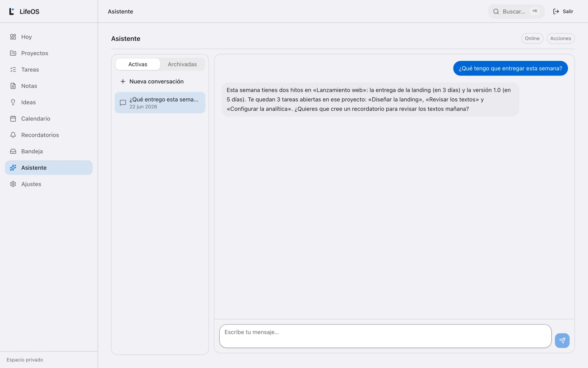Screen dimensions: 588x368
Task: Click the Notas document icon
Action: [x=13, y=86]
